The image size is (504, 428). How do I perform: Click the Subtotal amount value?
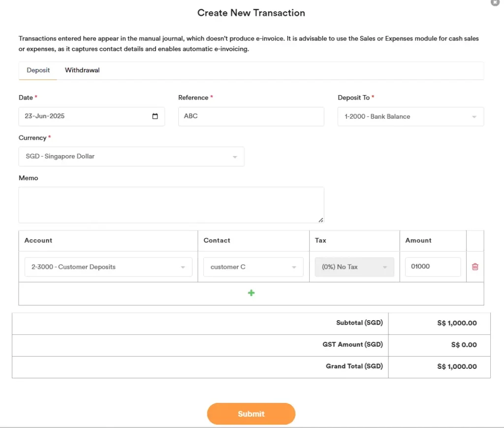(457, 323)
